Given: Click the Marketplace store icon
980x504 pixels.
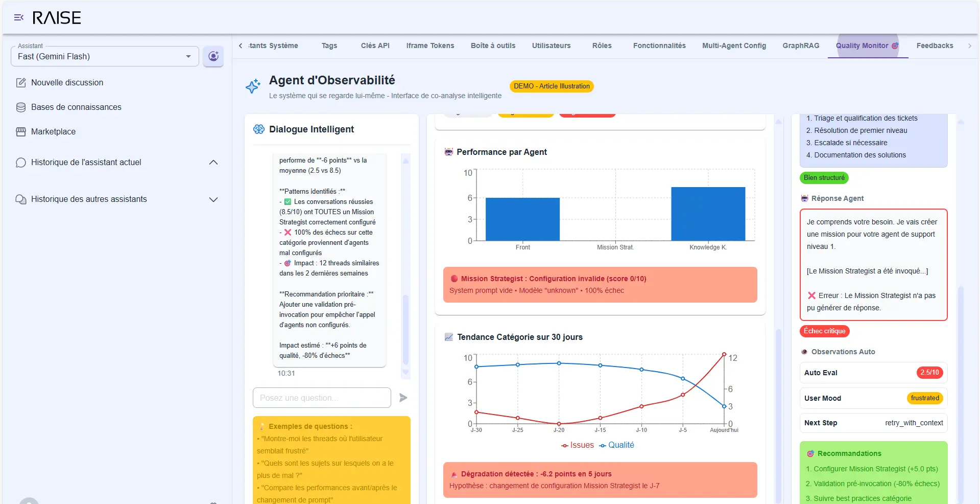Looking at the screenshot, I should (21, 132).
